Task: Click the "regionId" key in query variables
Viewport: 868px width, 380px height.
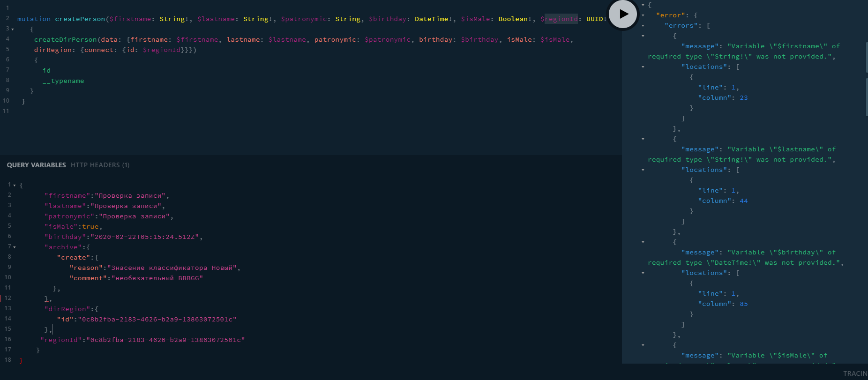Action: [x=61, y=340]
